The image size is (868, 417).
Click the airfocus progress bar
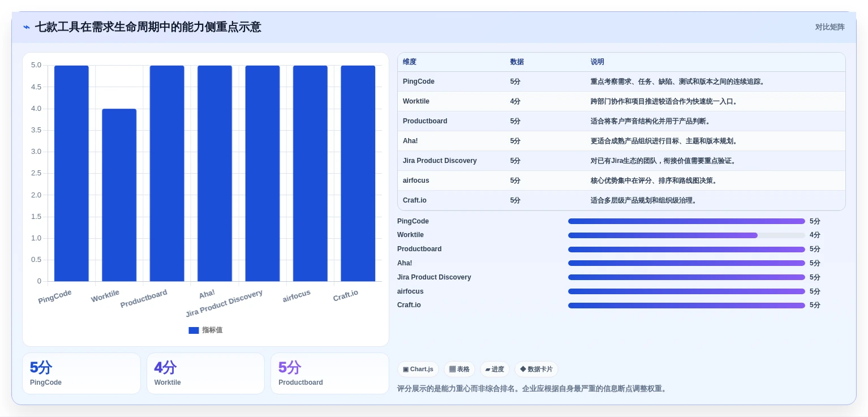coord(686,291)
